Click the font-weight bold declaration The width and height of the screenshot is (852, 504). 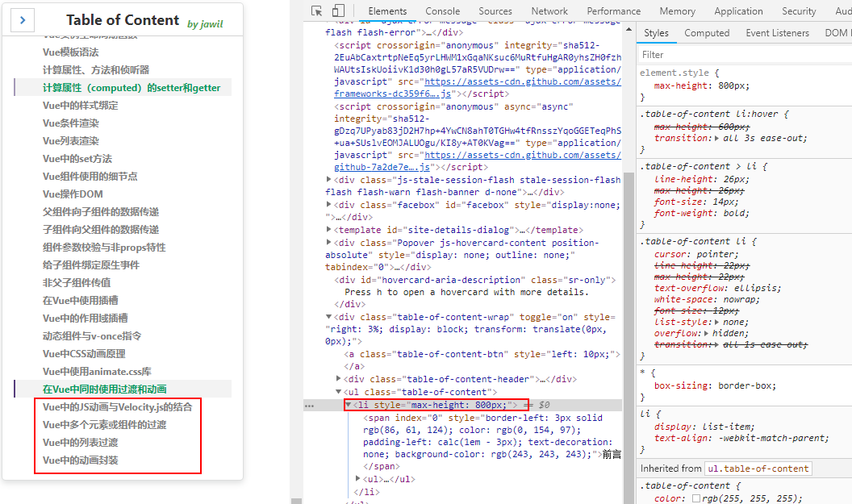click(x=701, y=213)
